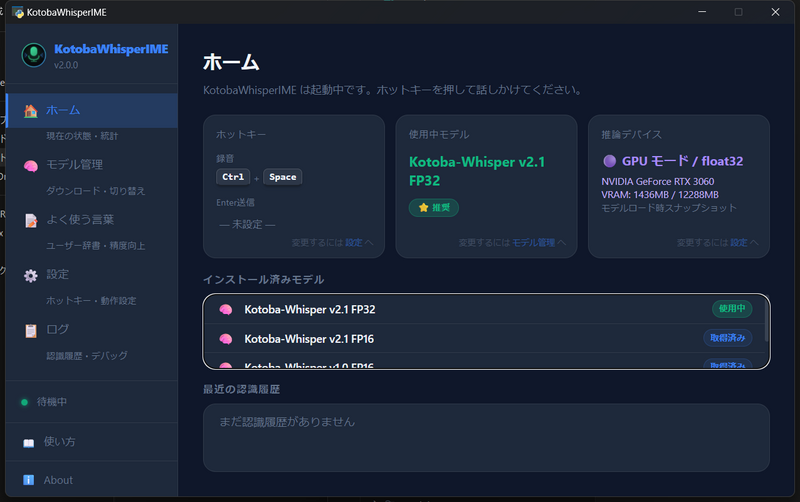Click the 取得済み badge for v2.1 FP16
The width and height of the screenshot is (800, 502).
tap(727, 339)
